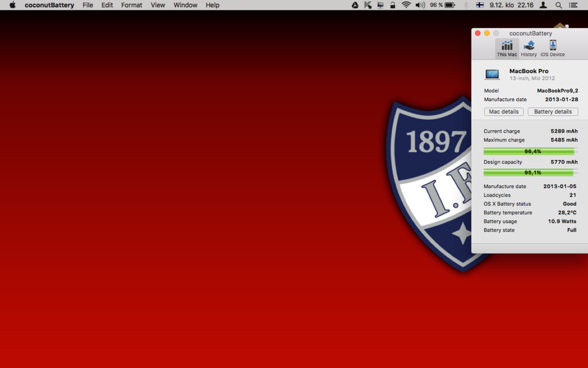Screen dimensions: 588x368
Task: Open the Window menu
Action: [185, 5]
